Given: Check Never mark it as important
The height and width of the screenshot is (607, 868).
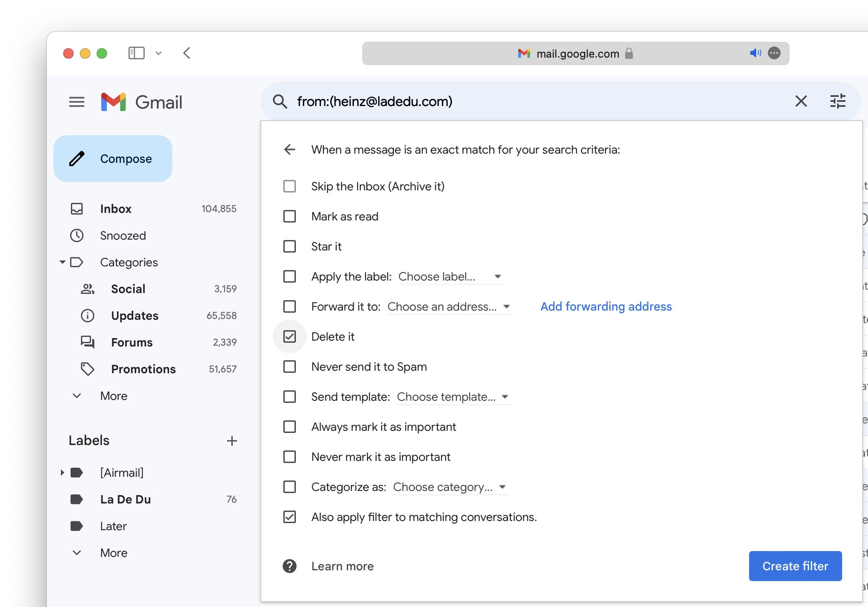Looking at the screenshot, I should point(290,457).
